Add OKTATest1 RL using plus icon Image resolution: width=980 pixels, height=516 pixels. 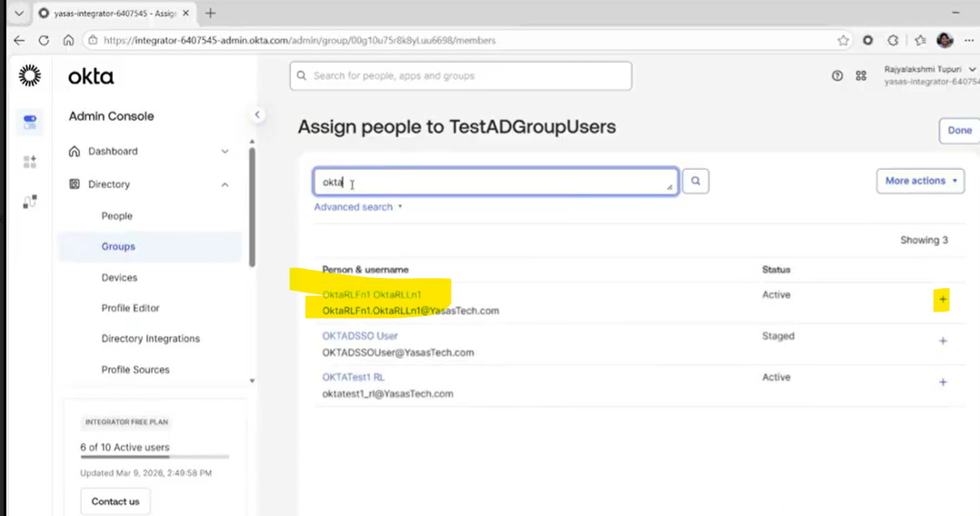pyautogui.click(x=943, y=382)
